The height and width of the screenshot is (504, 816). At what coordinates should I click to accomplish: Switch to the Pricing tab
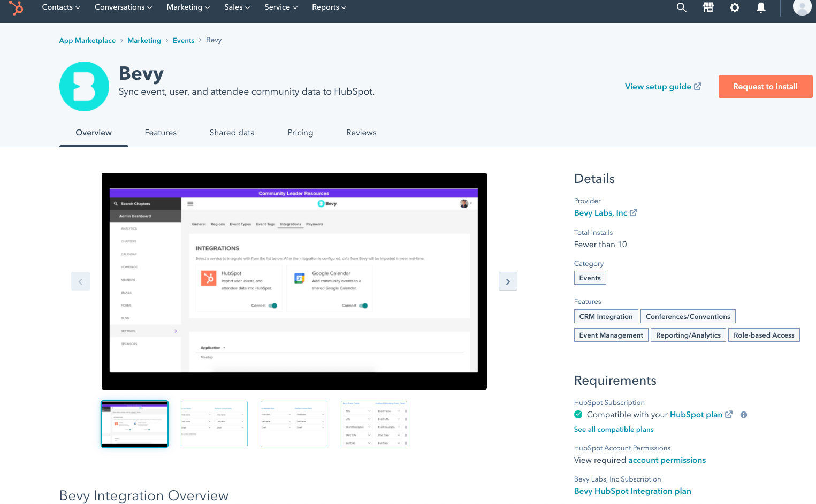pyautogui.click(x=300, y=133)
